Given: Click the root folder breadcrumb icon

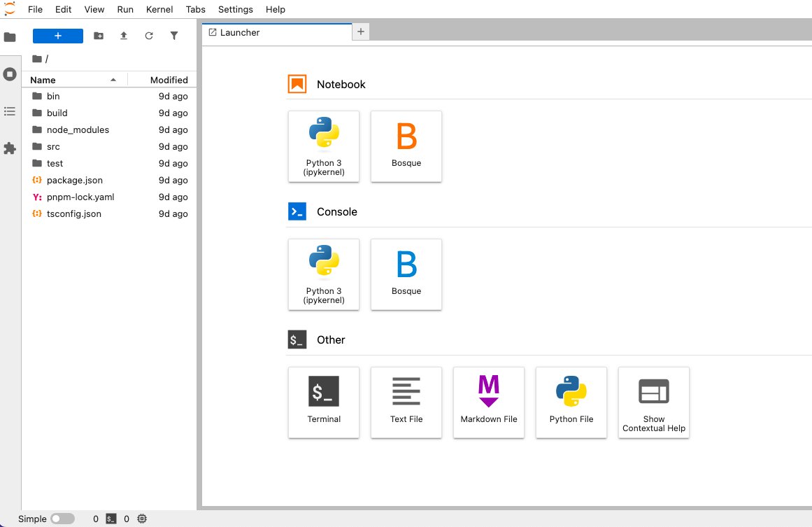Looking at the screenshot, I should (x=37, y=59).
